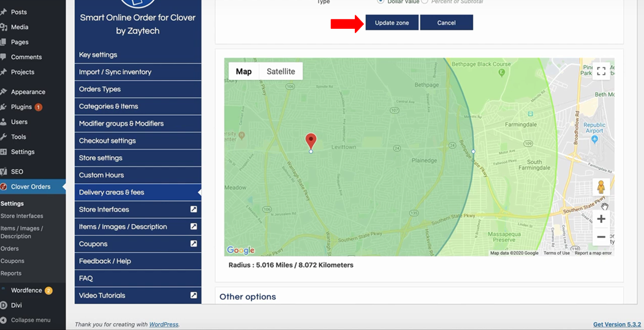Viewport: 644px width, 330px height.
Task: Click the Other options heading
Action: coord(248,297)
